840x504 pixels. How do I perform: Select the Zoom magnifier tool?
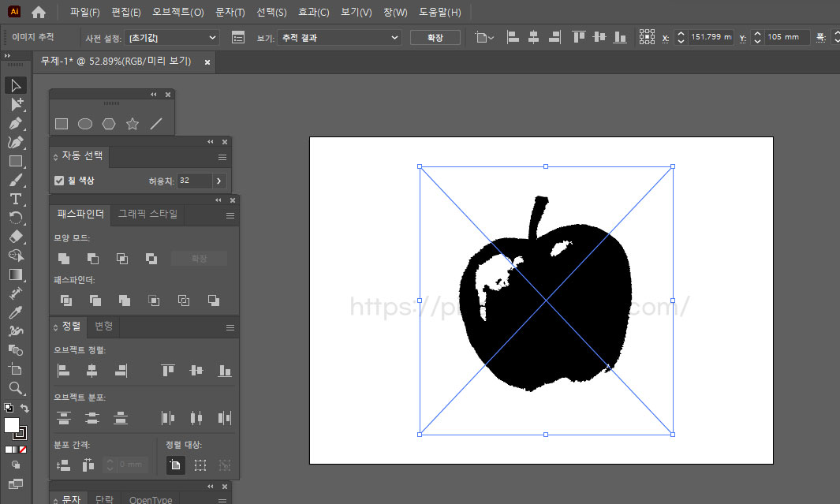pyautogui.click(x=16, y=388)
